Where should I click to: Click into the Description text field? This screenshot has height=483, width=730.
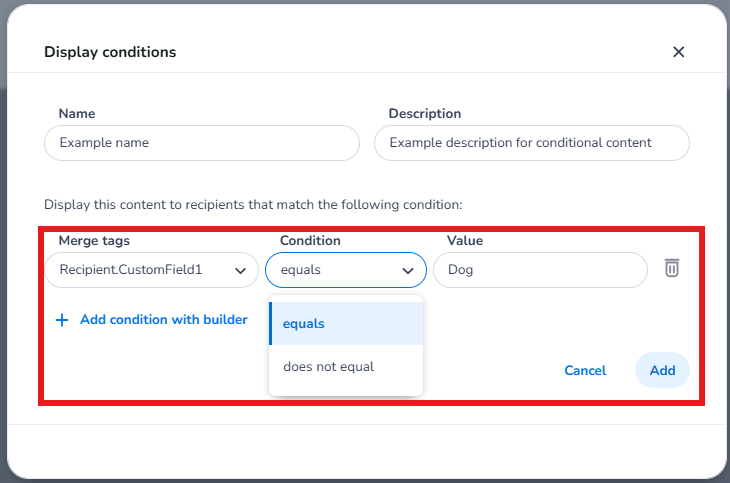pos(531,143)
